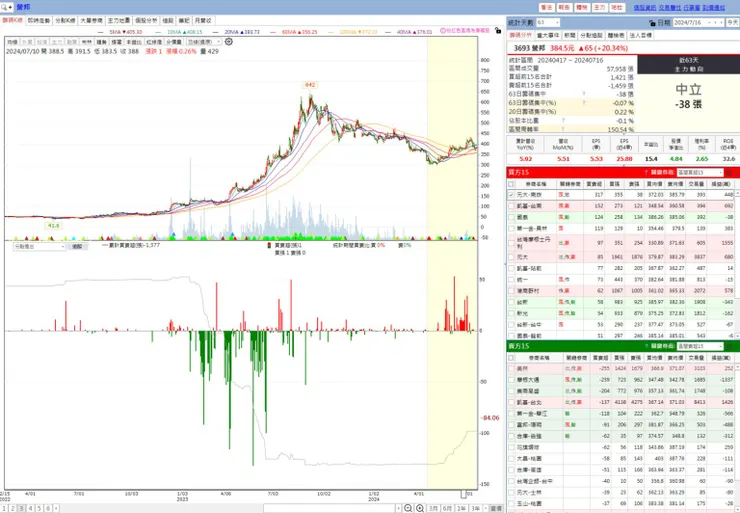Click help question mark next to 63日籌碼集中

(584, 94)
